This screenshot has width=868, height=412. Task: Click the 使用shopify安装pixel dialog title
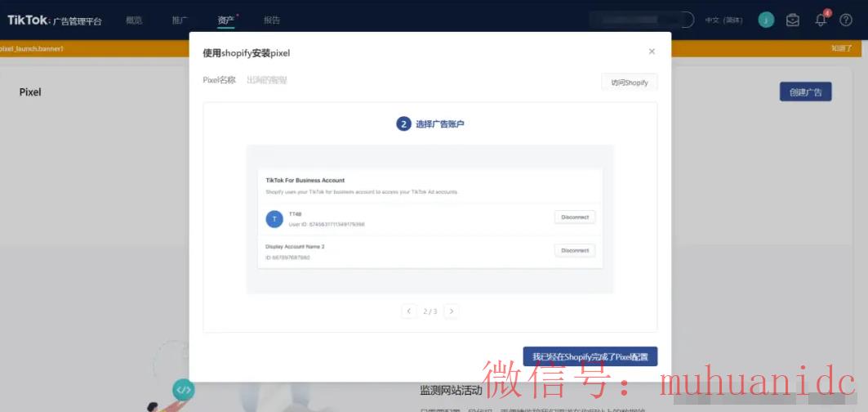pyautogui.click(x=247, y=53)
